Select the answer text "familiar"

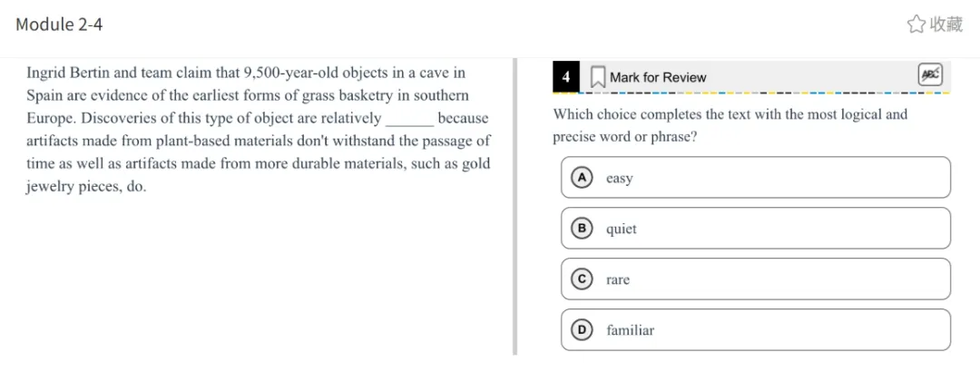tap(630, 331)
